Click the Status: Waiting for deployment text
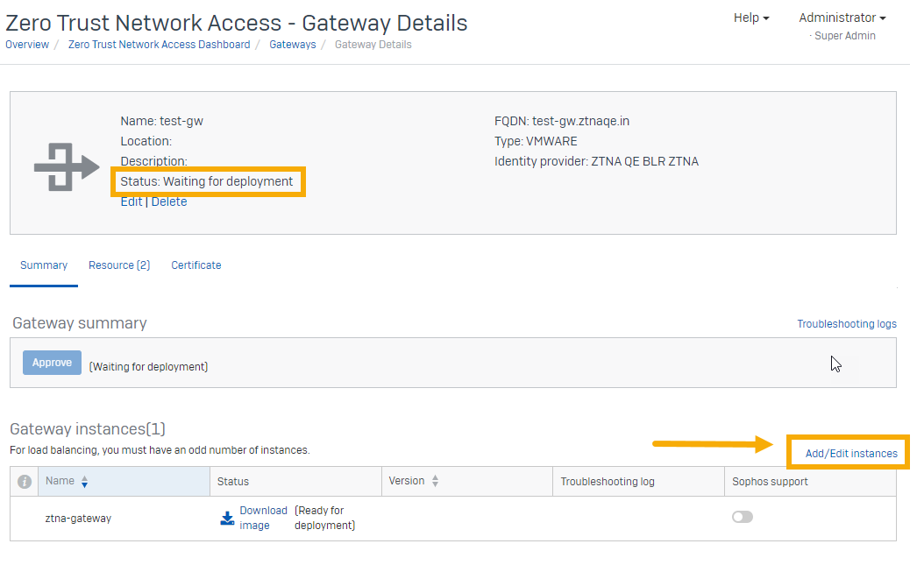 (x=206, y=181)
